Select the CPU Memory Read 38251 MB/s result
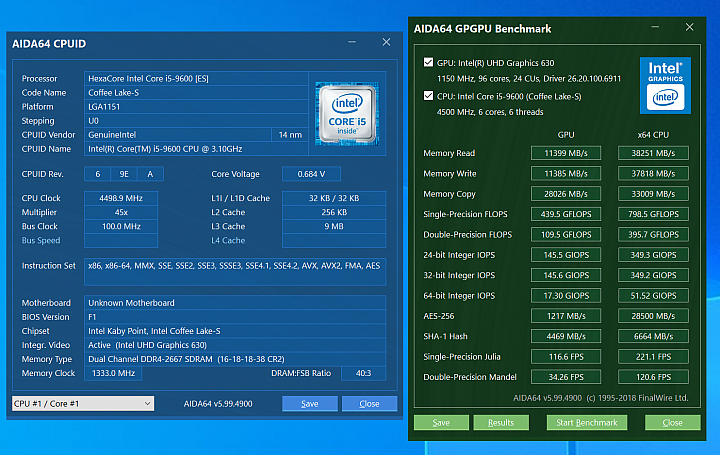 [x=653, y=153]
